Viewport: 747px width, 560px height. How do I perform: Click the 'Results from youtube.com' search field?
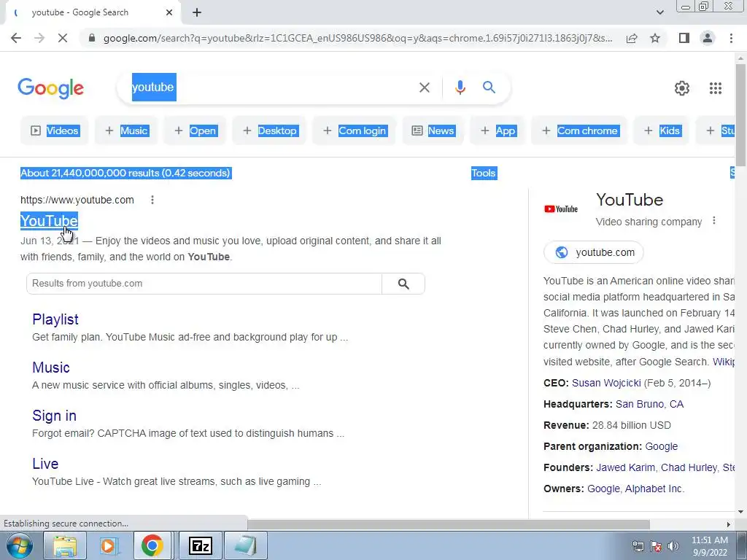click(204, 284)
